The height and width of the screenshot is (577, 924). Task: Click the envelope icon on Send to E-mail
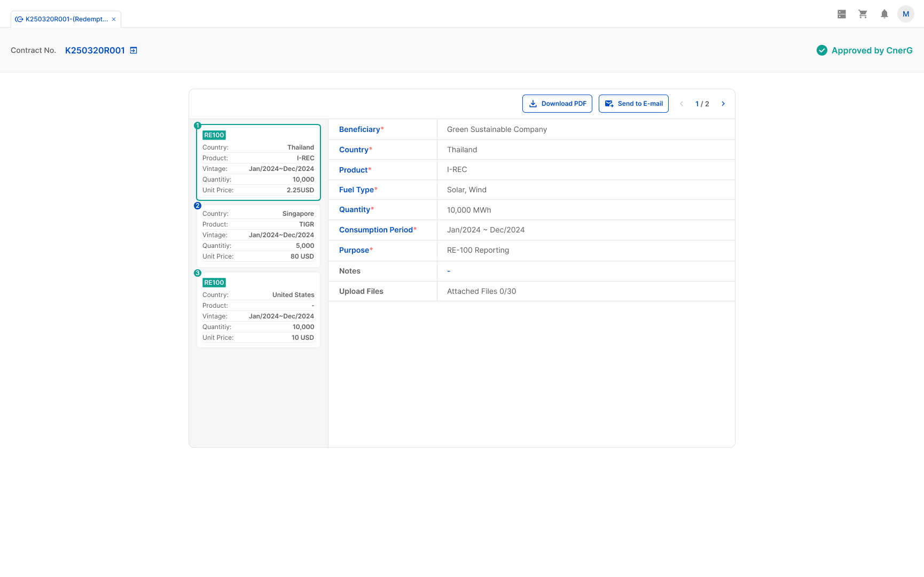609,104
